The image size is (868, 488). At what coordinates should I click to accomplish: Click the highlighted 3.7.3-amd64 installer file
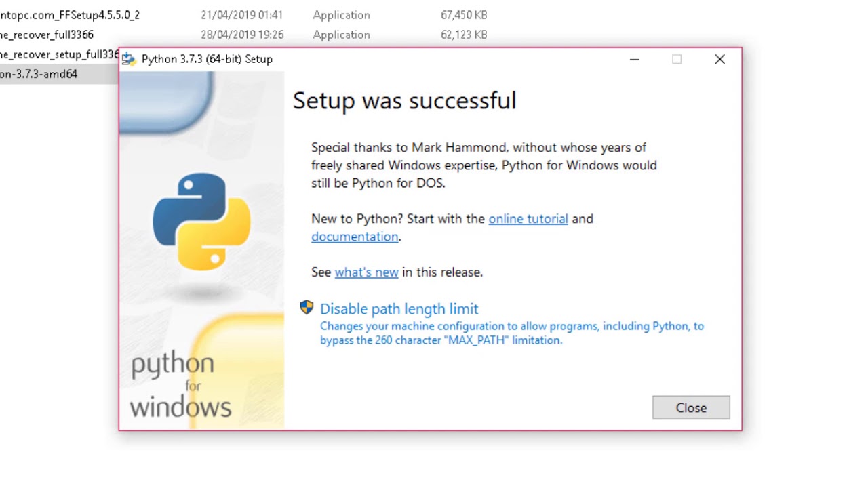point(39,74)
